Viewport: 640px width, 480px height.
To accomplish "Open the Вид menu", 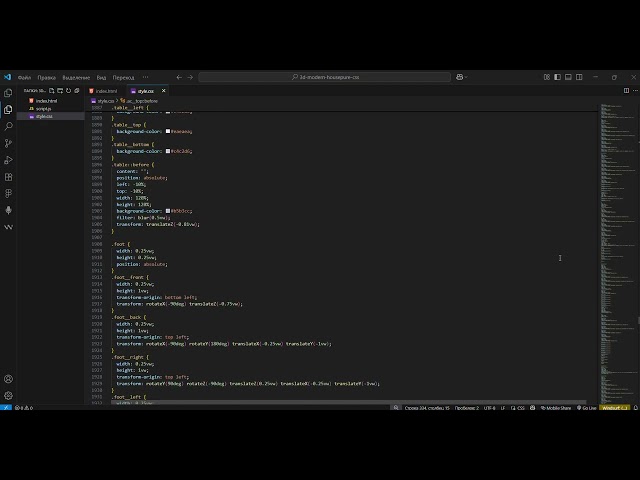I will 101,77.
